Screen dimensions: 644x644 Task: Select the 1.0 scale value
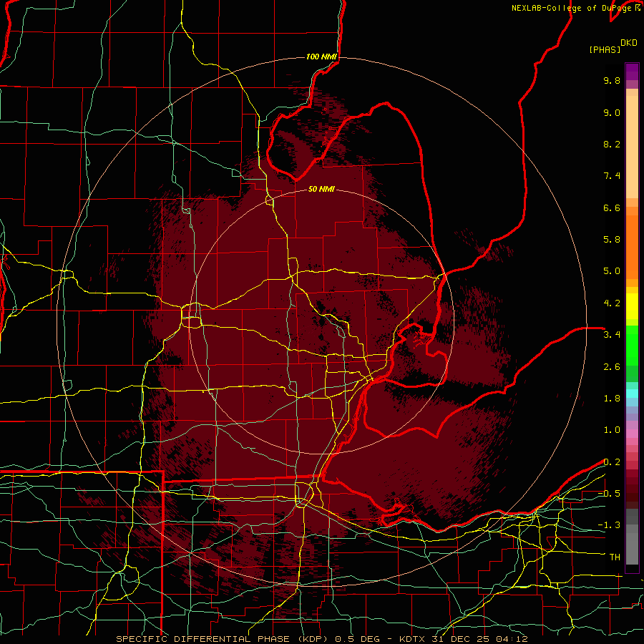tap(612, 430)
